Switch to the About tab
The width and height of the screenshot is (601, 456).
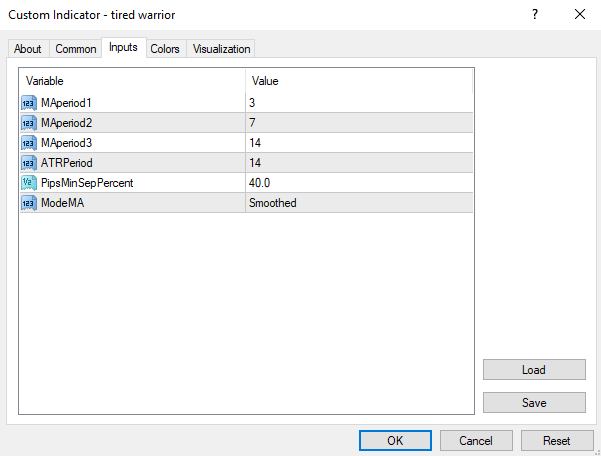tap(28, 49)
